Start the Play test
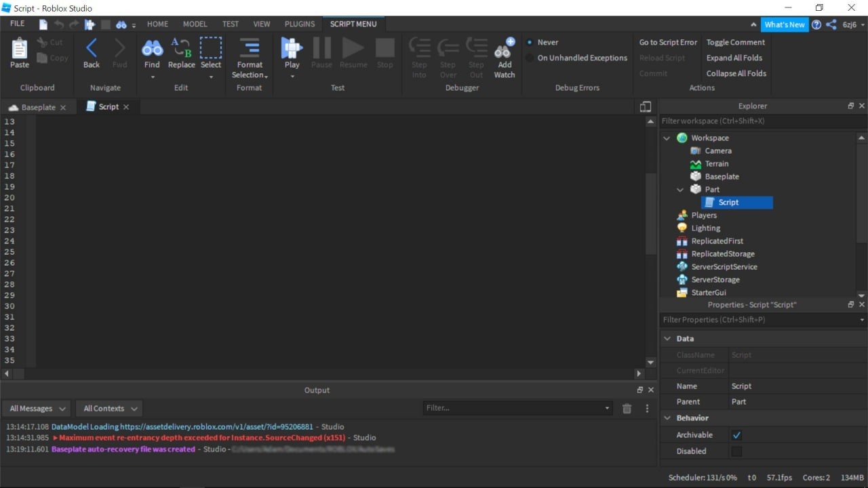Viewport: 868px width, 488px height. 292,49
